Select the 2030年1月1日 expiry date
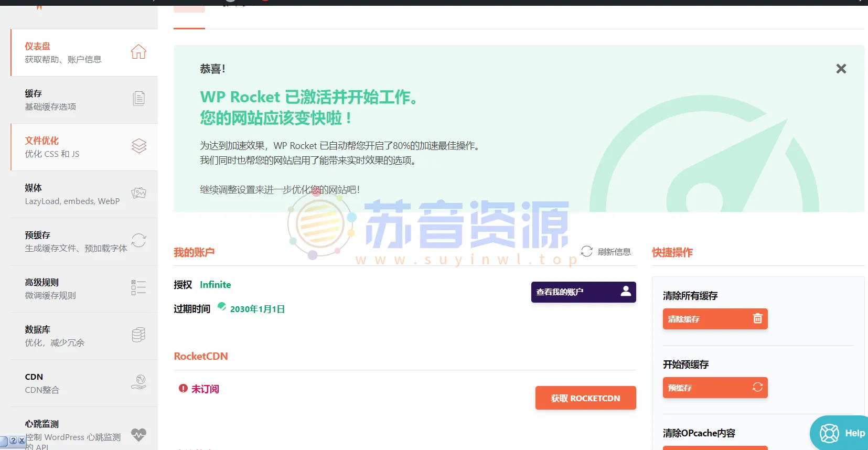The height and width of the screenshot is (450, 868). (258, 309)
